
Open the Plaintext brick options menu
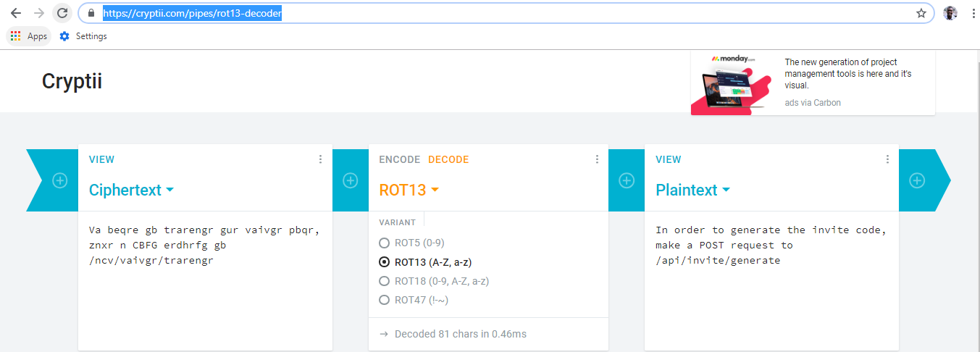tap(887, 159)
